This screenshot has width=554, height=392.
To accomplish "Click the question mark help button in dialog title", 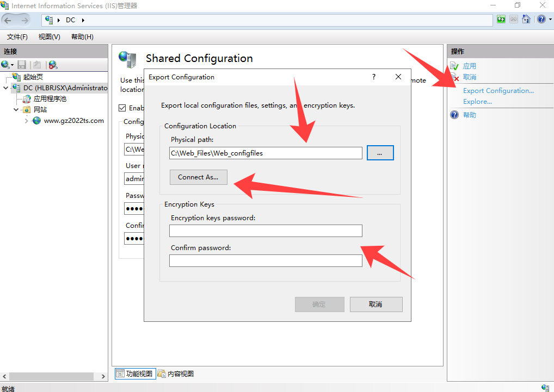I will pyautogui.click(x=374, y=77).
